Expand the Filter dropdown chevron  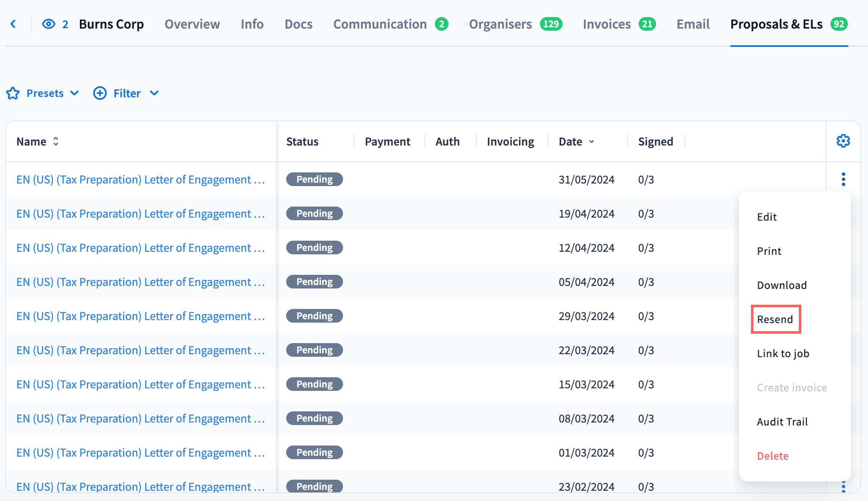tap(154, 93)
